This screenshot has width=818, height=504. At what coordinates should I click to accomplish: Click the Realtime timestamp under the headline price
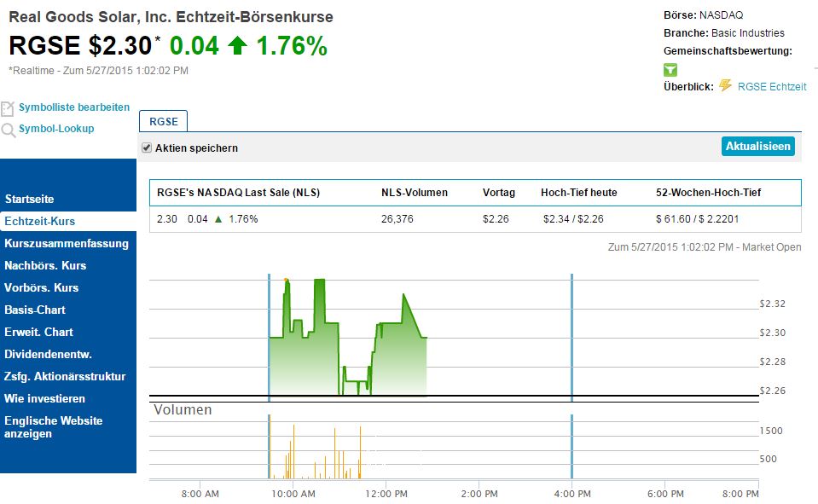pyautogui.click(x=99, y=71)
